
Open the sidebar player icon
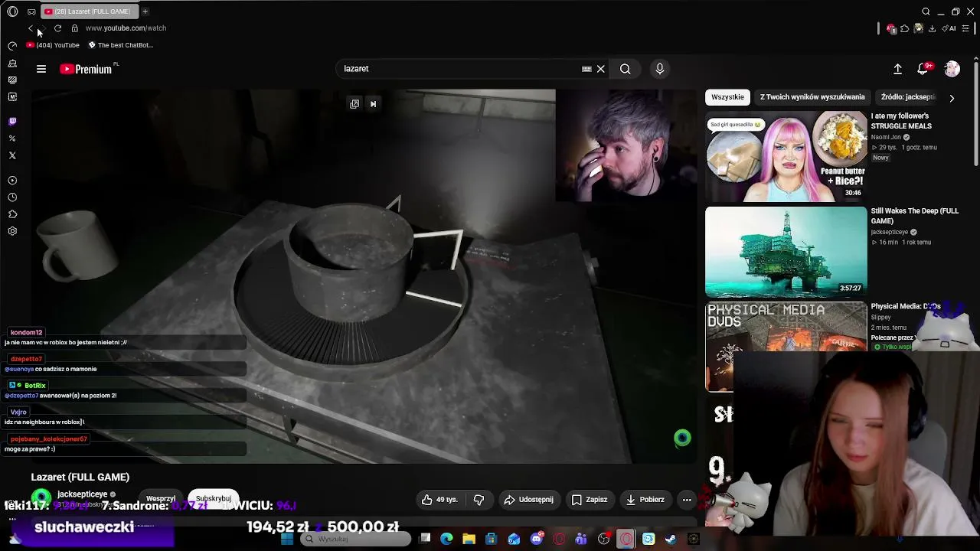click(x=12, y=181)
